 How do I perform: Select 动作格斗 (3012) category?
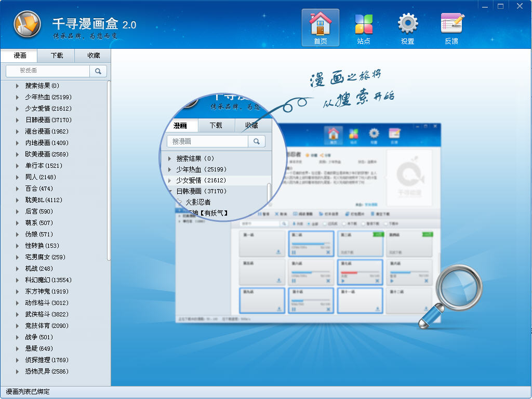pos(47,303)
